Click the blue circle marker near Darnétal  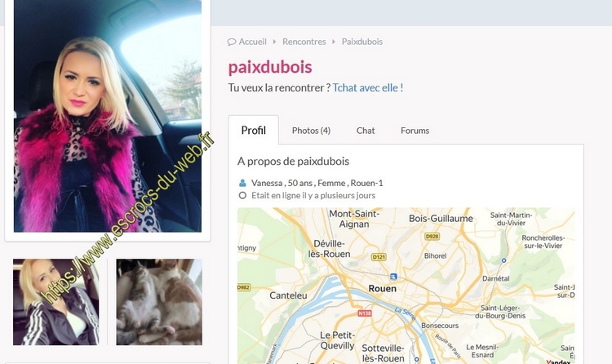[x=503, y=260]
